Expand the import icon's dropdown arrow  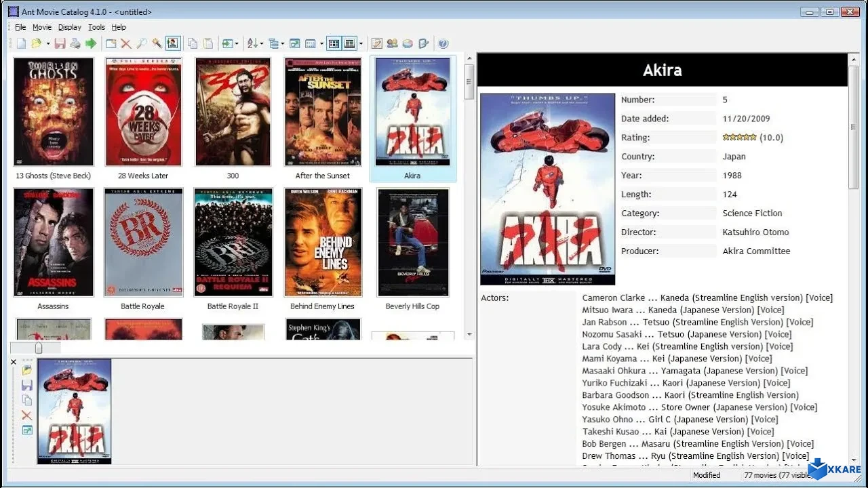point(237,43)
